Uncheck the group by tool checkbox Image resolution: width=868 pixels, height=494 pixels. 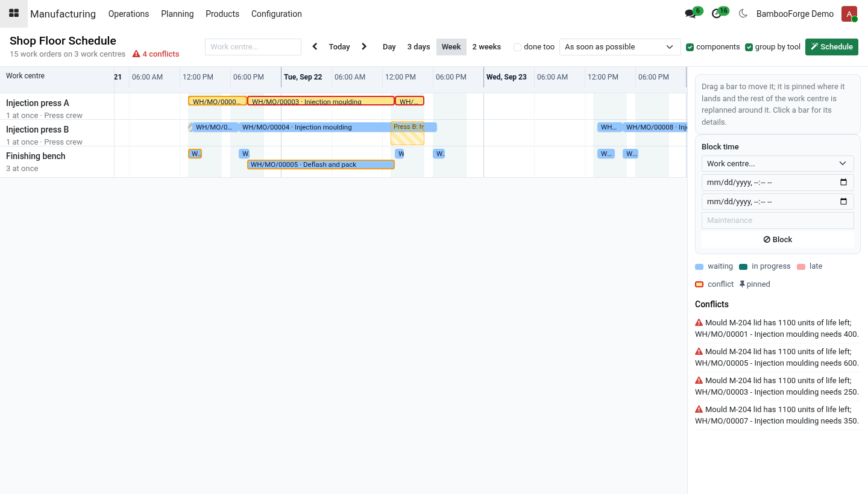[x=749, y=47]
